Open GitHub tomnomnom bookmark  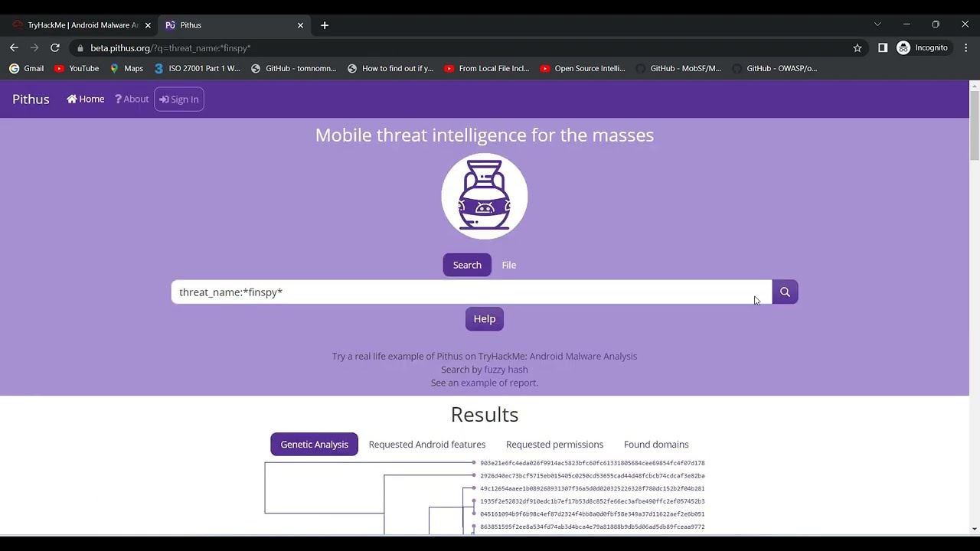[293, 68]
